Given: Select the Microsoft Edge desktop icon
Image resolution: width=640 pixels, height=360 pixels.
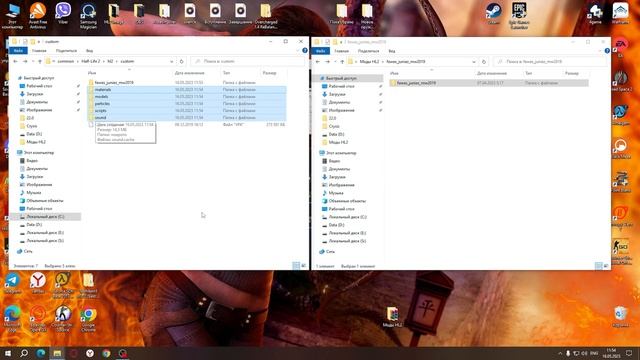Looking at the screenshot, I should pyautogui.click(x=13, y=318).
